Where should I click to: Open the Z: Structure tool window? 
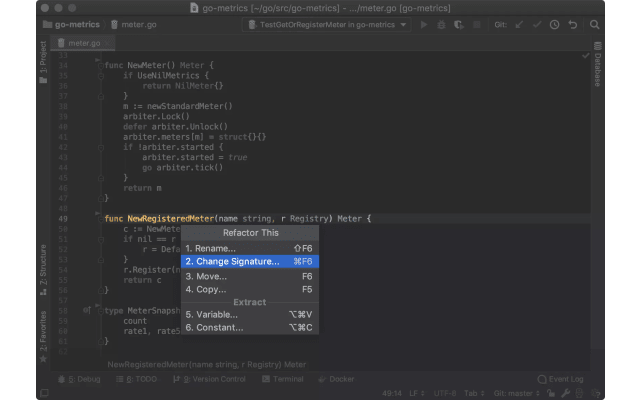[x=43, y=269]
